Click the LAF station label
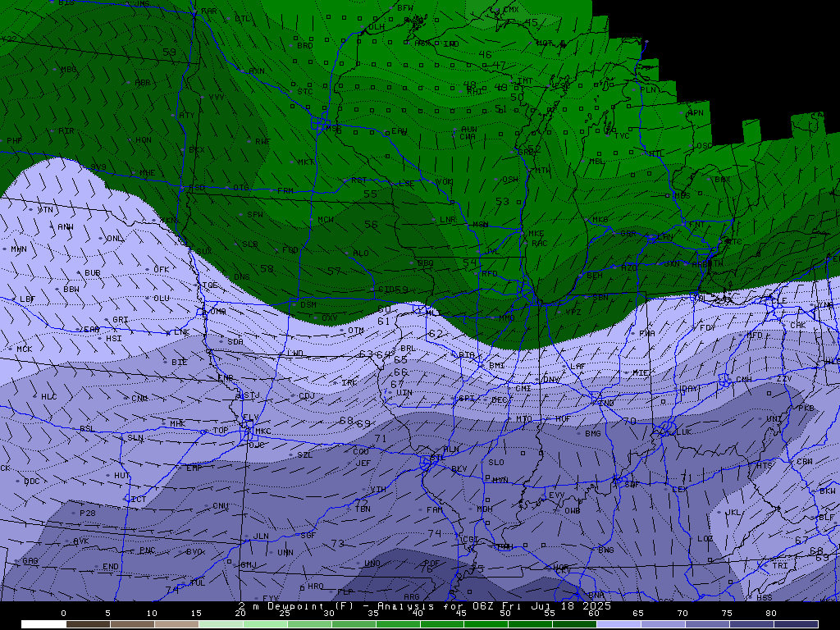The width and height of the screenshot is (840, 630). [x=577, y=367]
